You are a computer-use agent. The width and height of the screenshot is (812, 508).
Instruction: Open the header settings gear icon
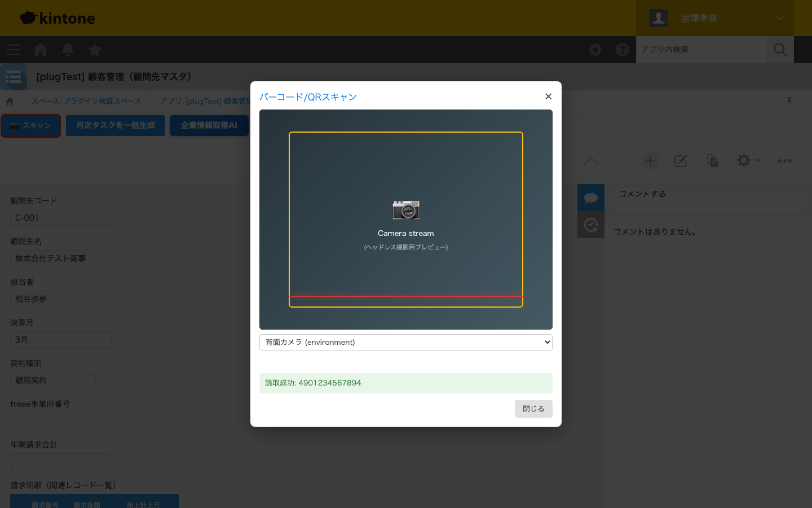(595, 50)
